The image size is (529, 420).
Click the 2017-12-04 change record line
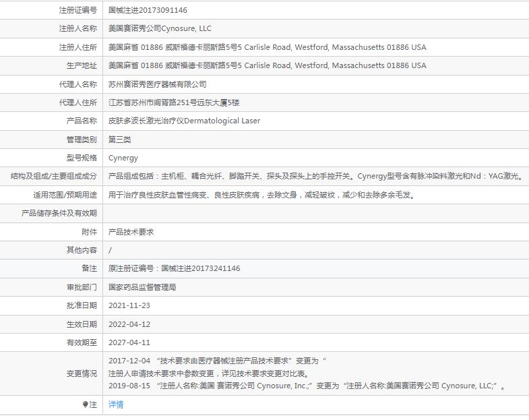pos(217,361)
